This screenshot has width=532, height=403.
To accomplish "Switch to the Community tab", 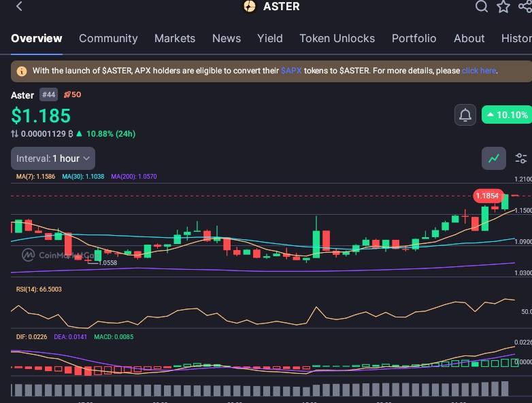I will pyautogui.click(x=108, y=39).
